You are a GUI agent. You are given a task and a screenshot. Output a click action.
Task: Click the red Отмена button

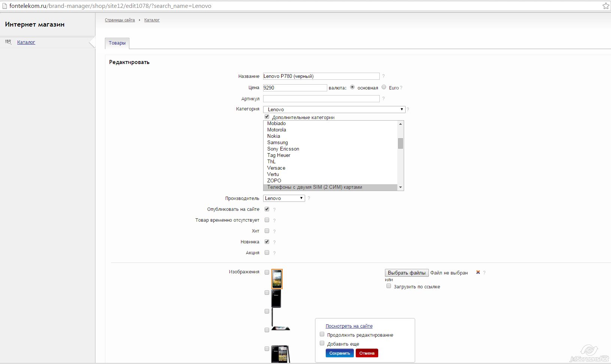click(367, 353)
